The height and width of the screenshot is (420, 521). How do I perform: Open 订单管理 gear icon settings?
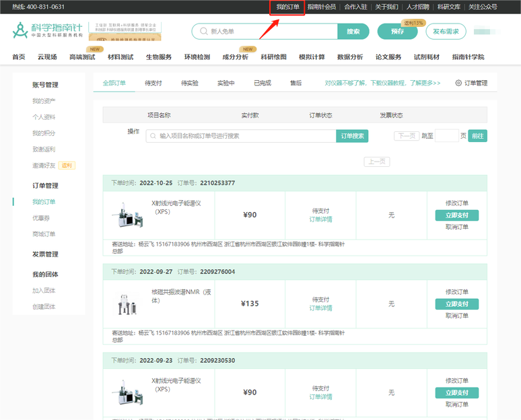click(x=458, y=83)
